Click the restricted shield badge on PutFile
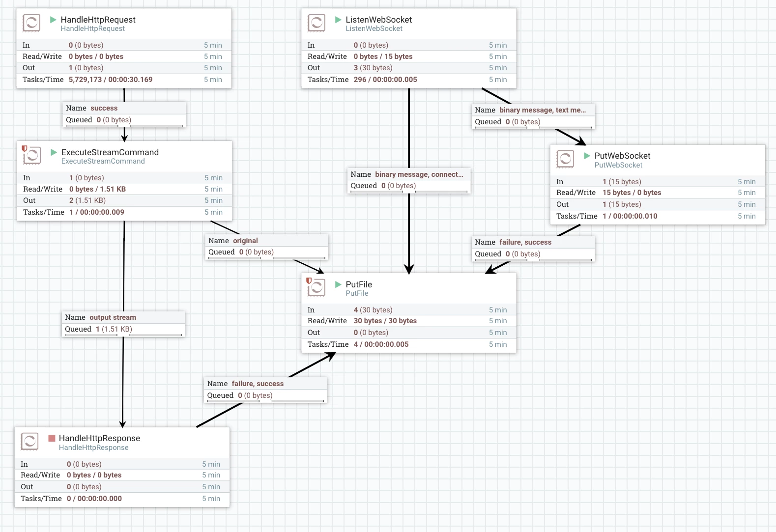Image resolution: width=776 pixels, height=532 pixels. (x=309, y=280)
